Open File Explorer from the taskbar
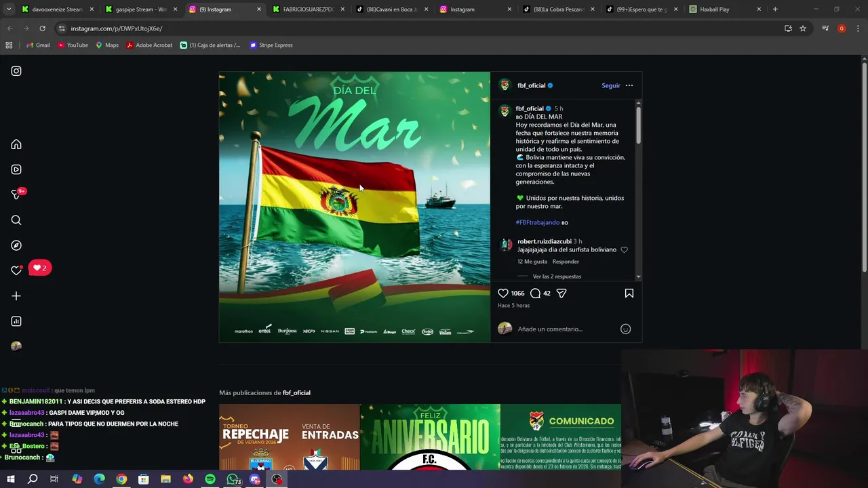The height and width of the screenshot is (488, 868). click(165, 479)
